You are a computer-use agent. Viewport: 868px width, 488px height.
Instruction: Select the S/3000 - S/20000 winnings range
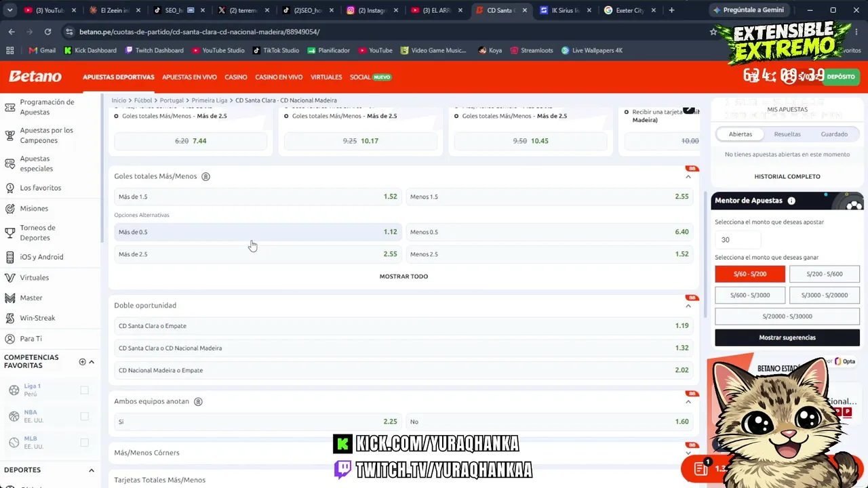point(825,295)
